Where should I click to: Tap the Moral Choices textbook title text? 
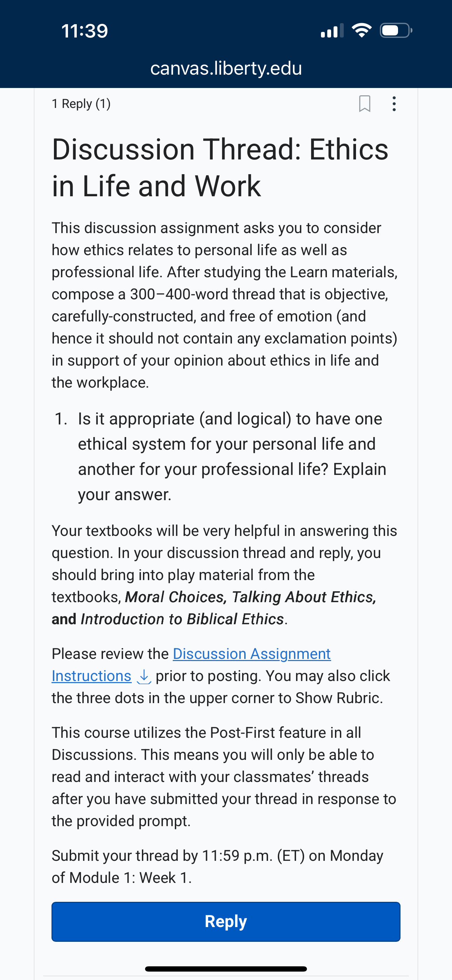coord(176,597)
